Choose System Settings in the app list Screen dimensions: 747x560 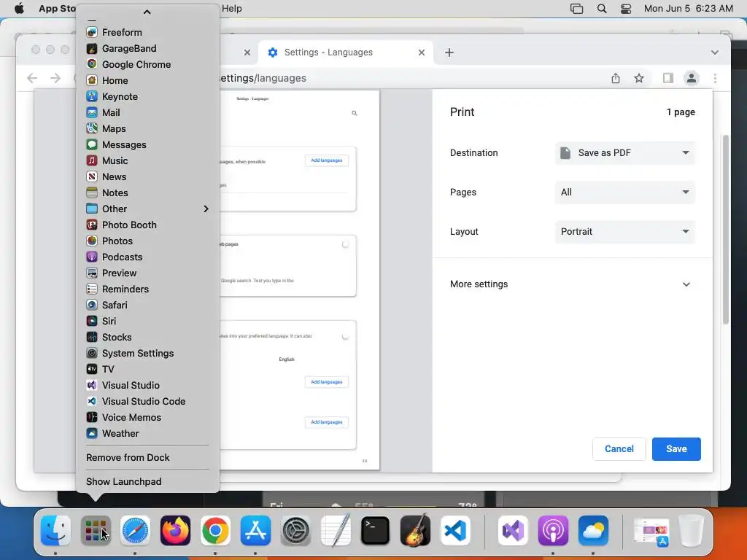(x=147, y=354)
